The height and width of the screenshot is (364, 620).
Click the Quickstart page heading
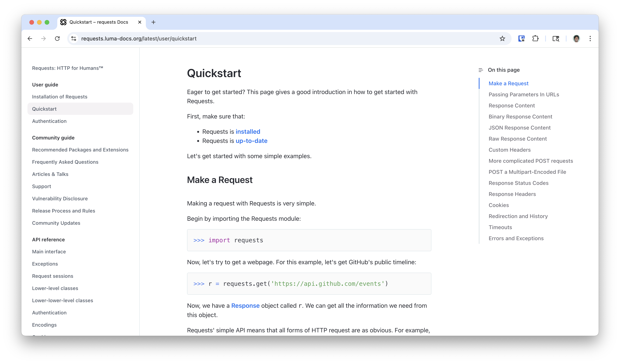(x=214, y=73)
